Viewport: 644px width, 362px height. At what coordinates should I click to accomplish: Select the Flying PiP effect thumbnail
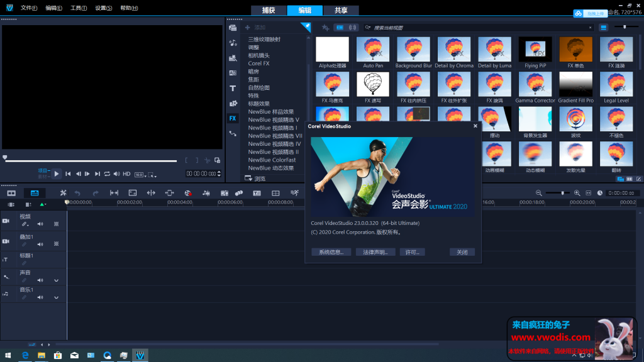pos(535,50)
